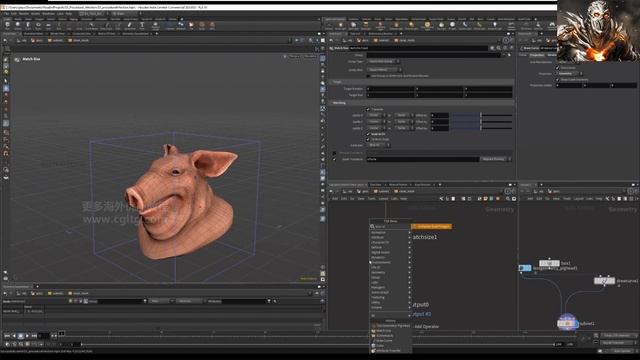This screenshot has height=360, width=640.
Task: Open the Justify X source dropdown
Action: click(x=376, y=116)
